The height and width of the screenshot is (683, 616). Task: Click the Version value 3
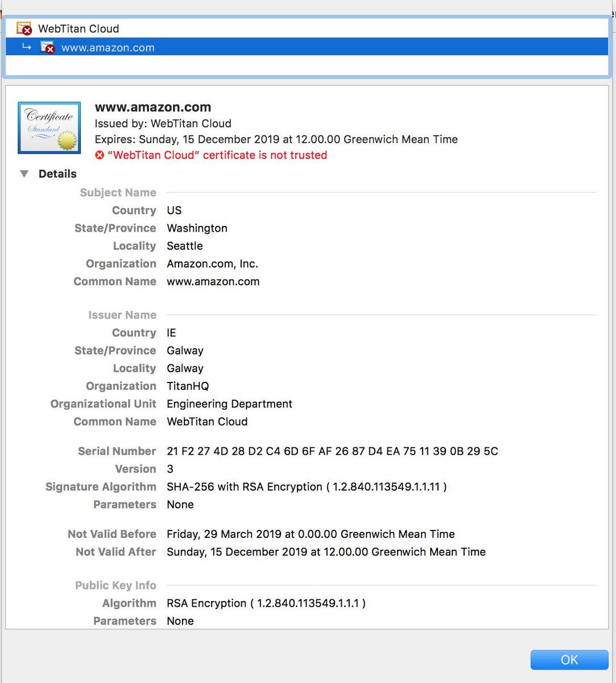tap(170, 469)
